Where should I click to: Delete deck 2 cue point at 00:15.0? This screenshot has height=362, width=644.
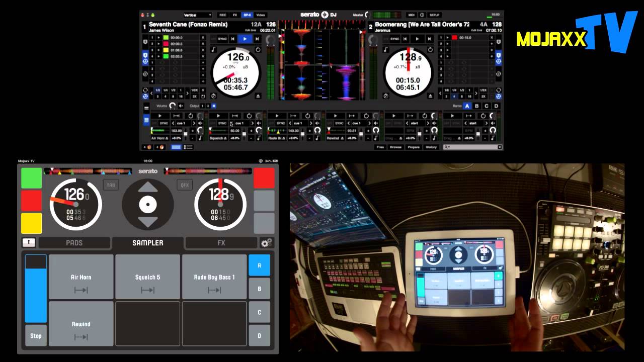(492, 38)
